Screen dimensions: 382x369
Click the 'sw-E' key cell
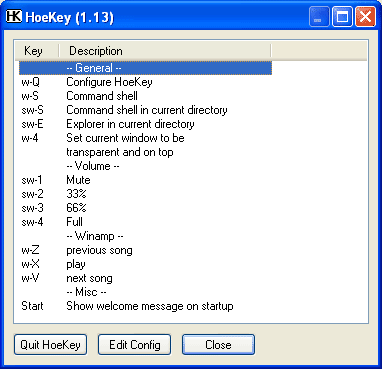[x=32, y=124]
